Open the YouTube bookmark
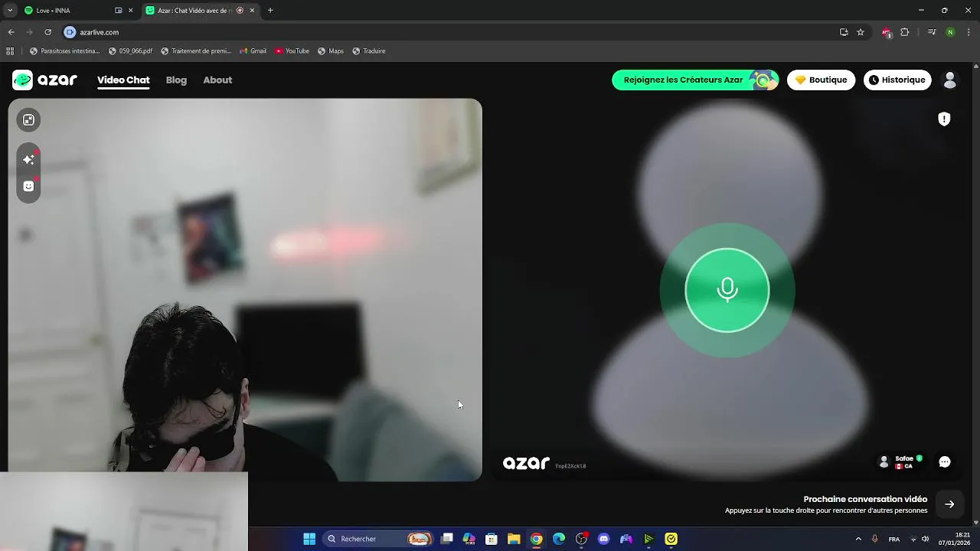This screenshot has width=980, height=551. click(292, 51)
